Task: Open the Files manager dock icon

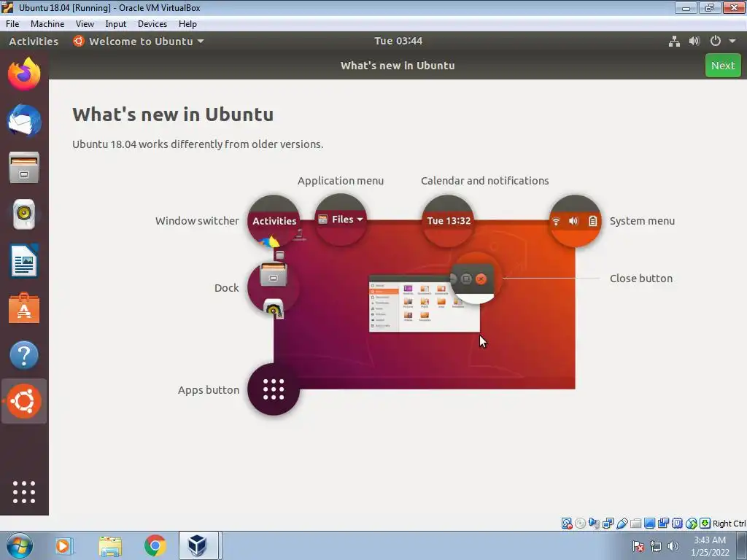Action: pyautogui.click(x=24, y=168)
